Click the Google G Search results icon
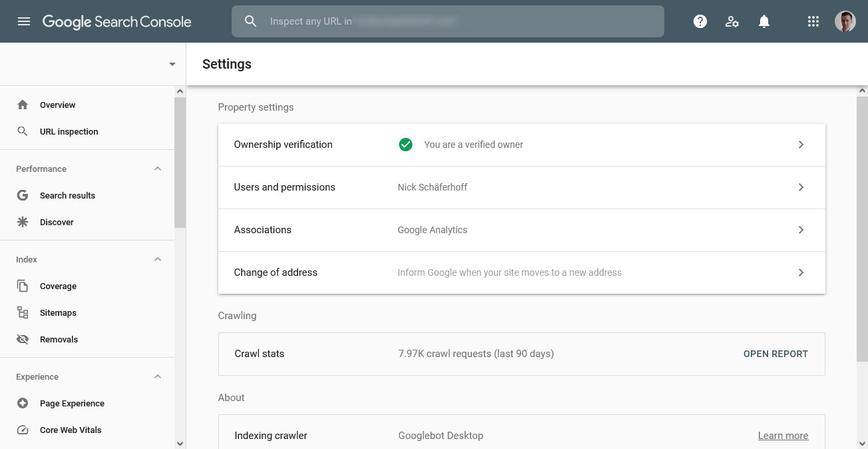The image size is (868, 449). 23,195
